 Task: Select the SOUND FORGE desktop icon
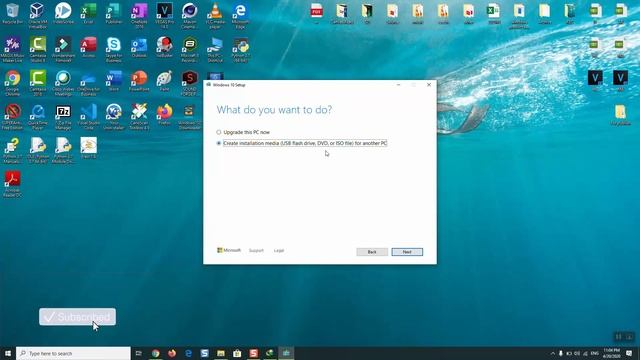point(190,83)
